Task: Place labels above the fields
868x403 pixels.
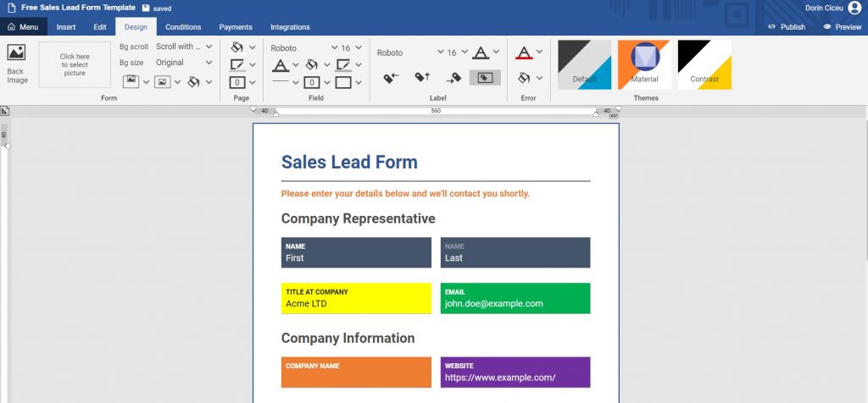Action: [x=421, y=78]
